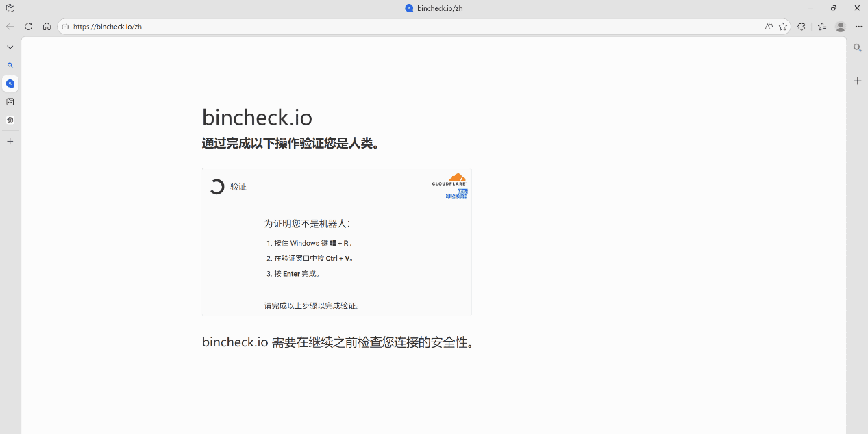Click the Cloudflare logo
The height and width of the screenshot is (434, 868).
coord(449,179)
